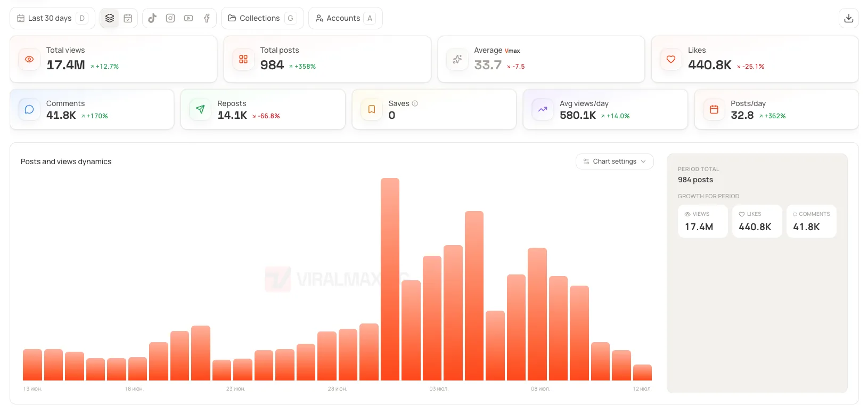Screen dimensions: 868x413
Task: Click the 28 июн. axis label
Action: point(337,389)
